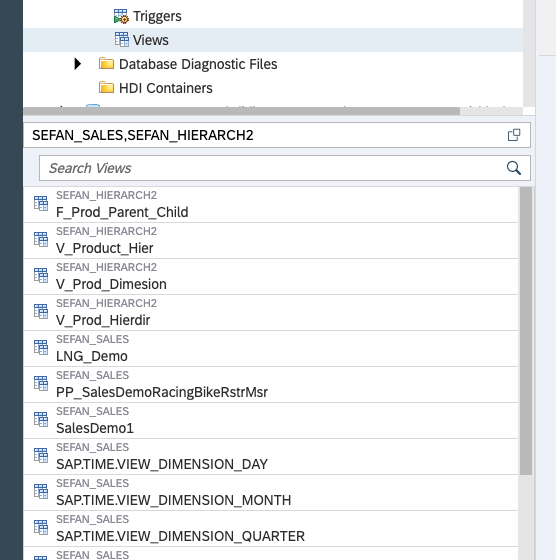
Task: Click the Triggers node icon
Action: [121, 16]
